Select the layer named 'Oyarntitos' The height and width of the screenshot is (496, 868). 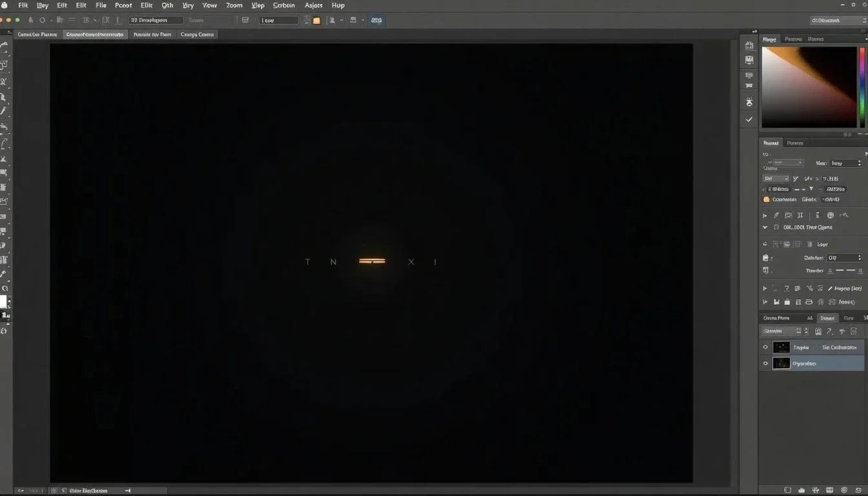tap(812, 364)
